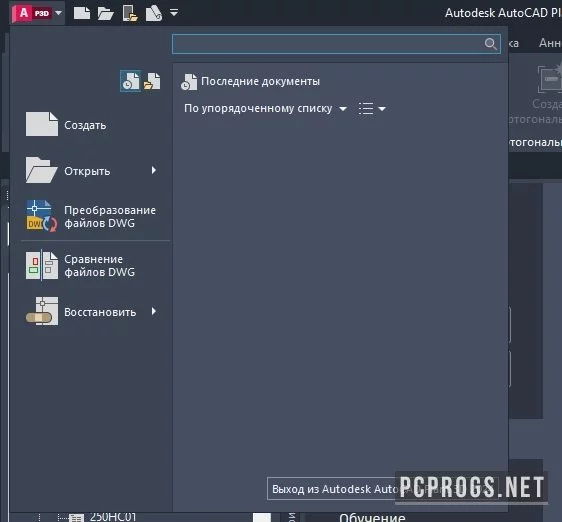Click the New drawing icon in quick access toolbar
The height and width of the screenshot is (522, 562).
[82, 13]
